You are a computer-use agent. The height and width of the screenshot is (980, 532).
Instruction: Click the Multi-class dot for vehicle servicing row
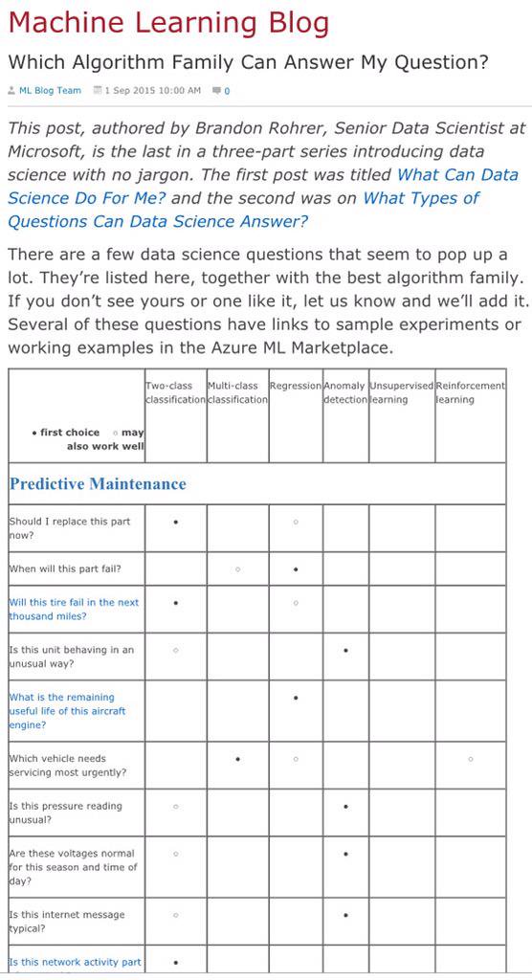pos(237,759)
